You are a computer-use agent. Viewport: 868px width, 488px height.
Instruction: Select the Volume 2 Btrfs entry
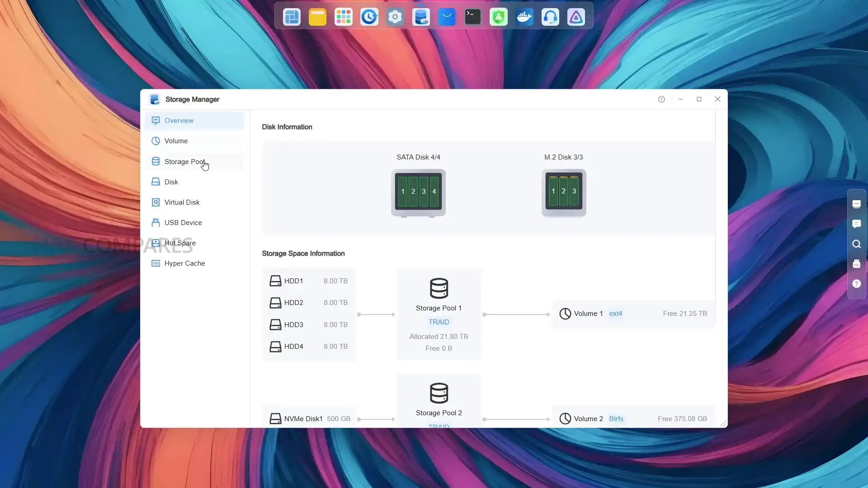633,419
